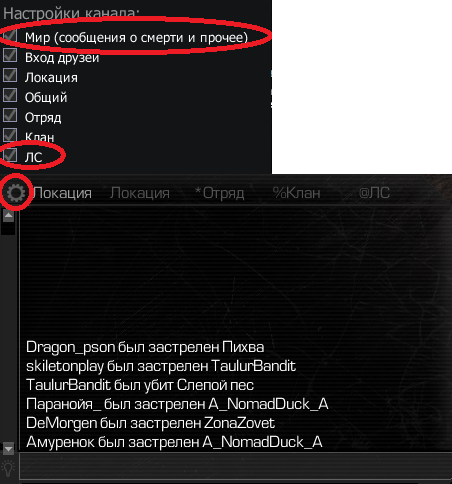Viewport: 452px width, 484px height.
Task: Select the second Локация chat tab
Action: [x=140, y=193]
